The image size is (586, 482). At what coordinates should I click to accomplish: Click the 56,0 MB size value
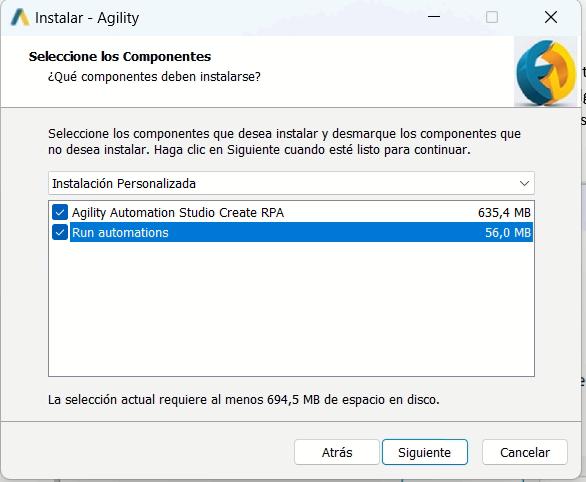508,232
